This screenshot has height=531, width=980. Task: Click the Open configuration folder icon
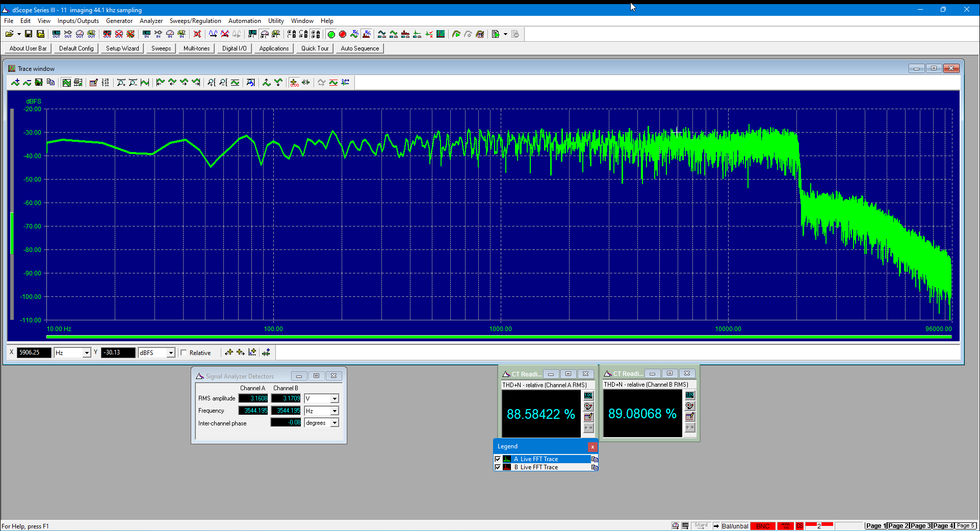(x=9, y=34)
